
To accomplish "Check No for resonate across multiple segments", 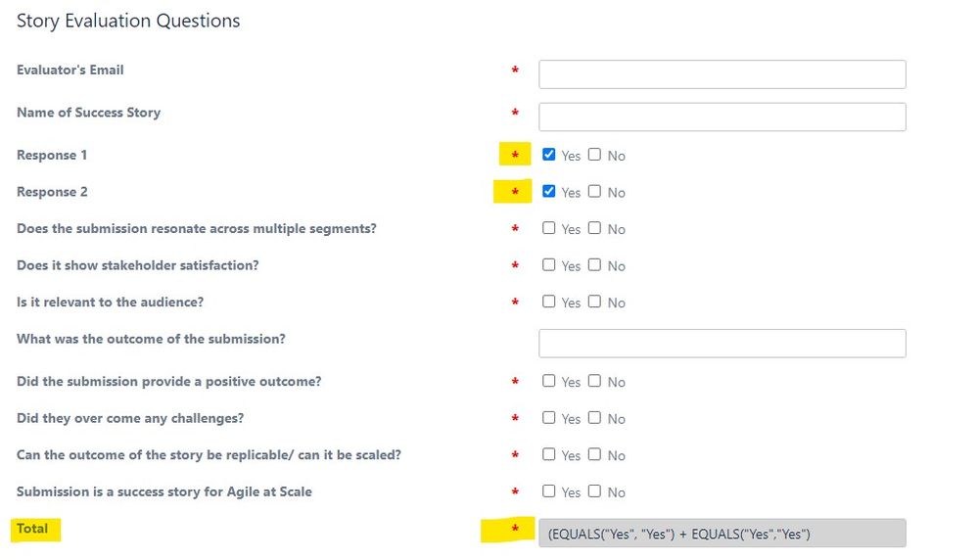I will point(594,227).
